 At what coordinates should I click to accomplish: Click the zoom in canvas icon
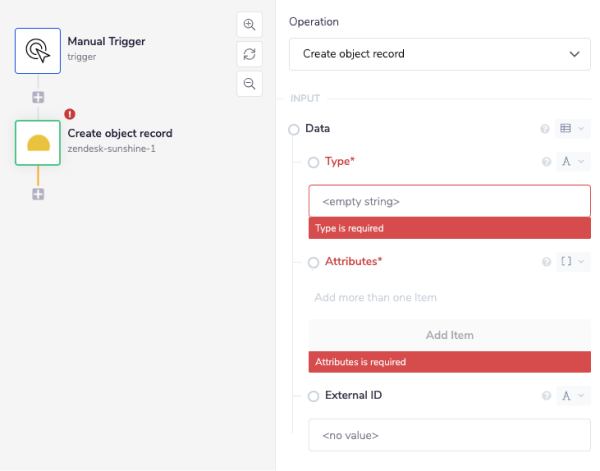249,24
